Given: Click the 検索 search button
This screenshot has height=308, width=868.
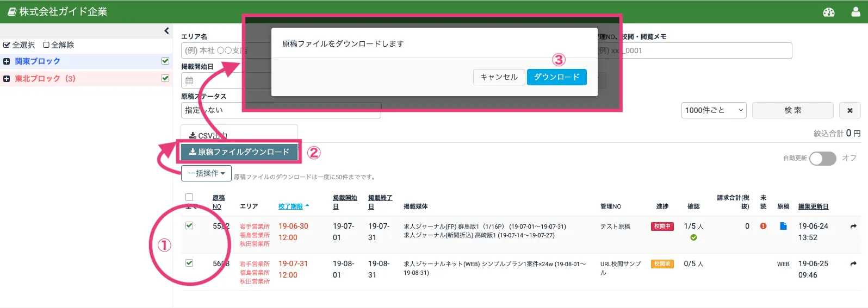Looking at the screenshot, I should (x=793, y=110).
